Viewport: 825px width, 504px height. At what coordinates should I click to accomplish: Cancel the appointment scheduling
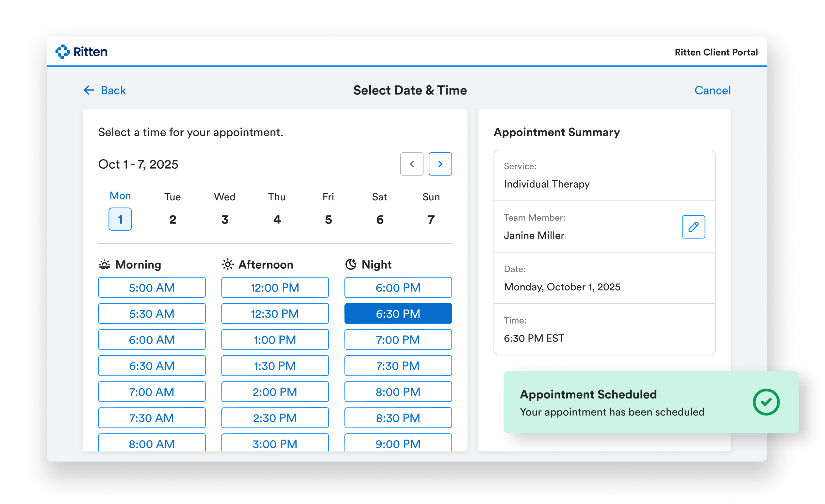[712, 91]
